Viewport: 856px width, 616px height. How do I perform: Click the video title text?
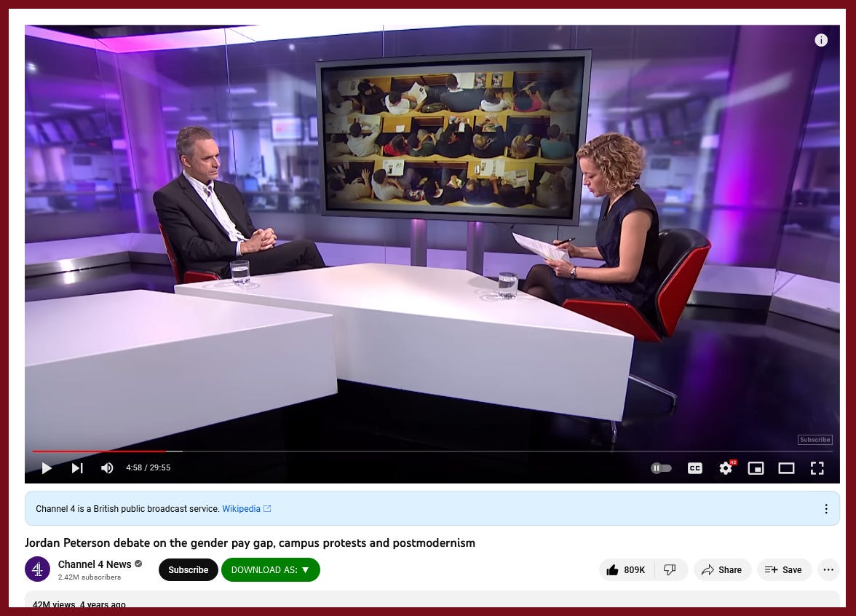click(250, 543)
